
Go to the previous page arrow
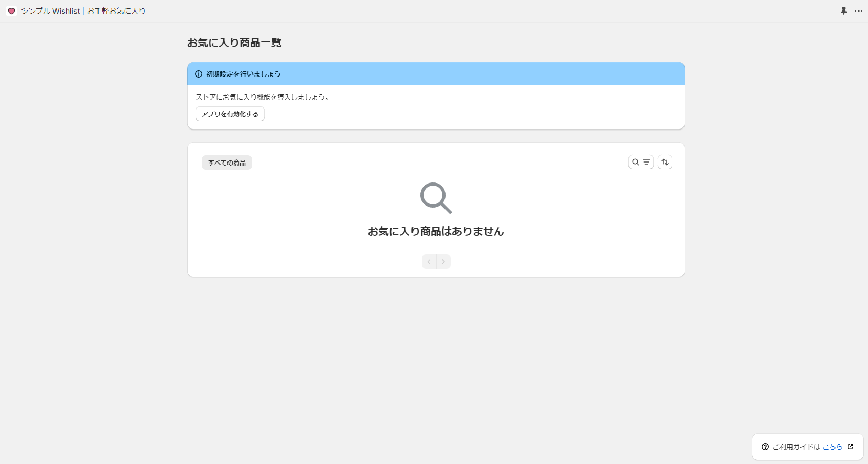coord(429,262)
